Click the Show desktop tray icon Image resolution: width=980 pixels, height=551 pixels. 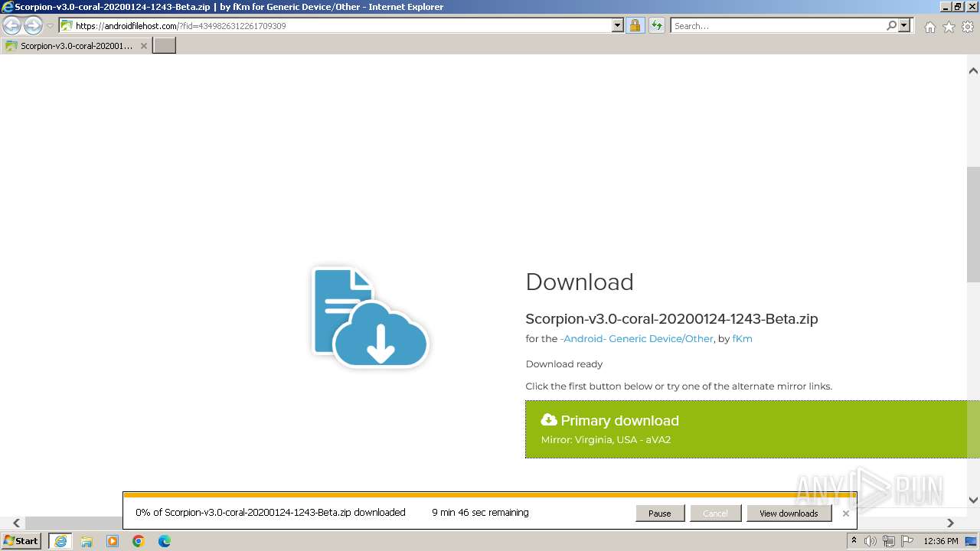(x=971, y=541)
